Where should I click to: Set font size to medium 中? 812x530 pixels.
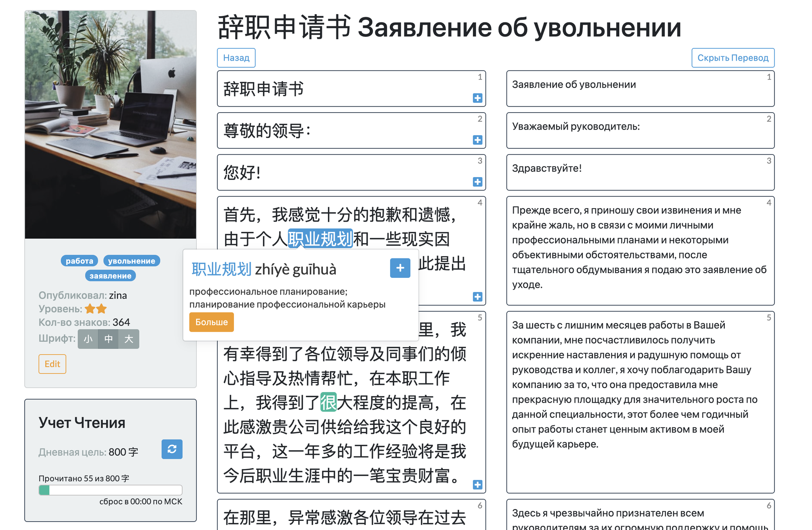coord(108,339)
